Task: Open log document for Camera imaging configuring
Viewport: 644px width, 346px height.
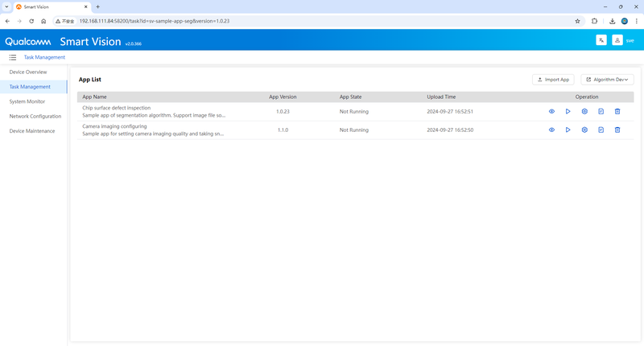Action: [601, 130]
